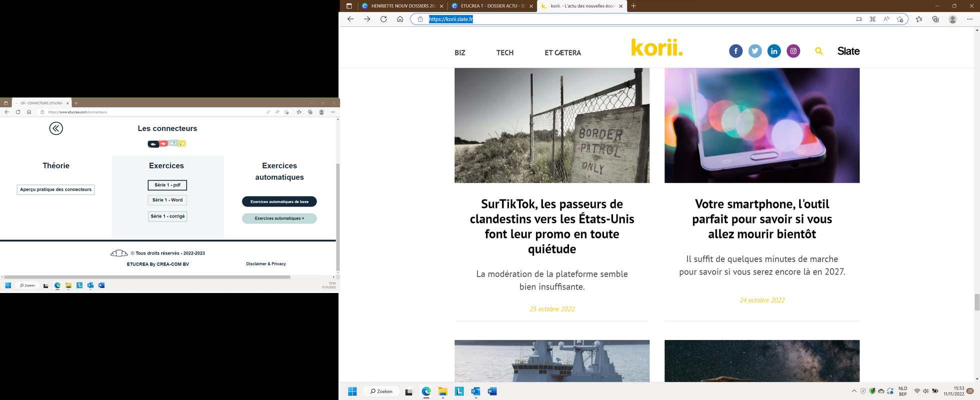Open the TECH menu section

(505, 52)
